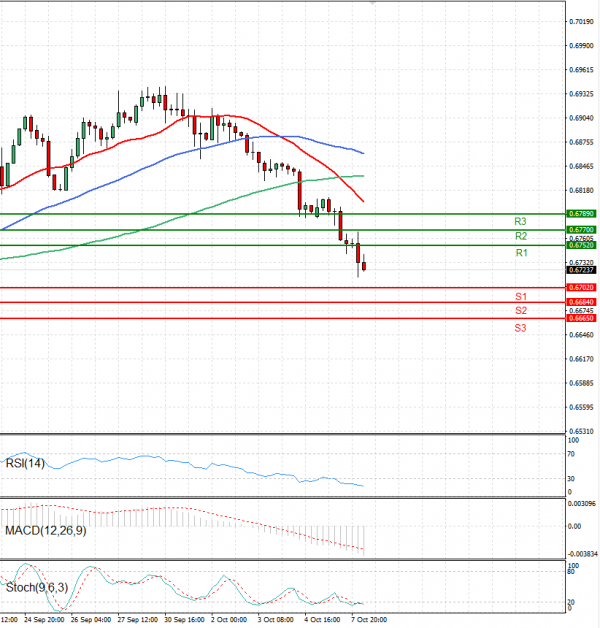The width and height of the screenshot is (600, 628).
Task: Click the R1 resistance label
Action: tap(521, 253)
